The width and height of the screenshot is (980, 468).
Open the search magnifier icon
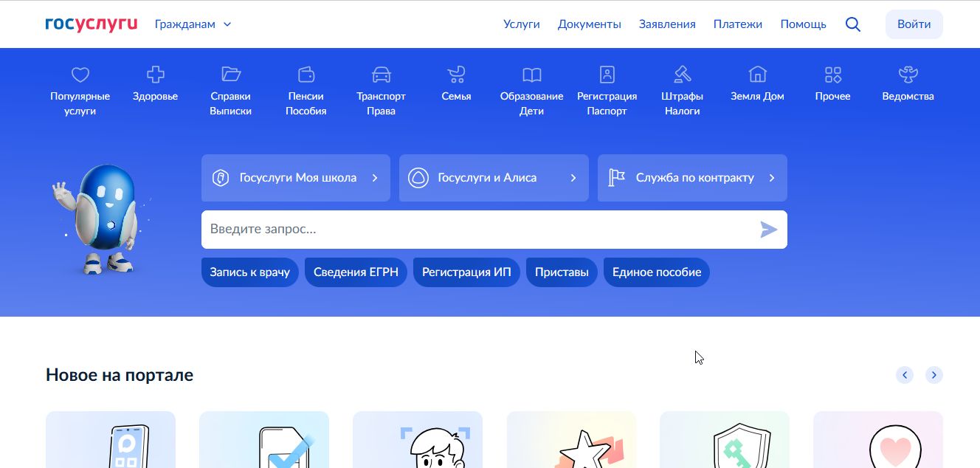(x=852, y=24)
